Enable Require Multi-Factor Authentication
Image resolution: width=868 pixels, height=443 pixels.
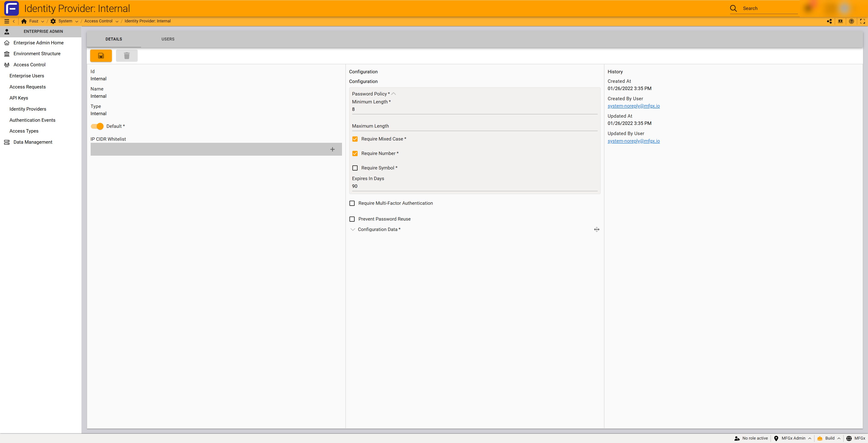[x=352, y=203]
